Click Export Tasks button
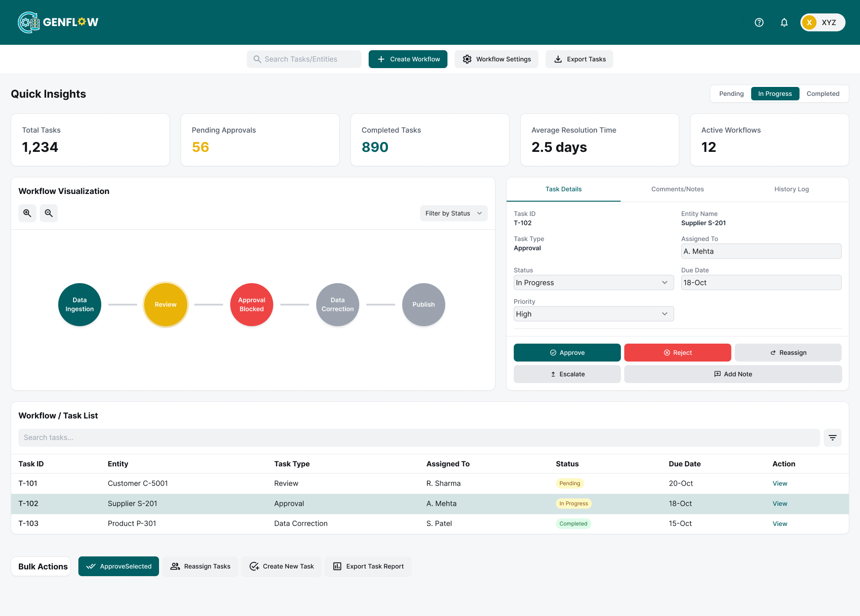860x616 pixels. (x=579, y=59)
